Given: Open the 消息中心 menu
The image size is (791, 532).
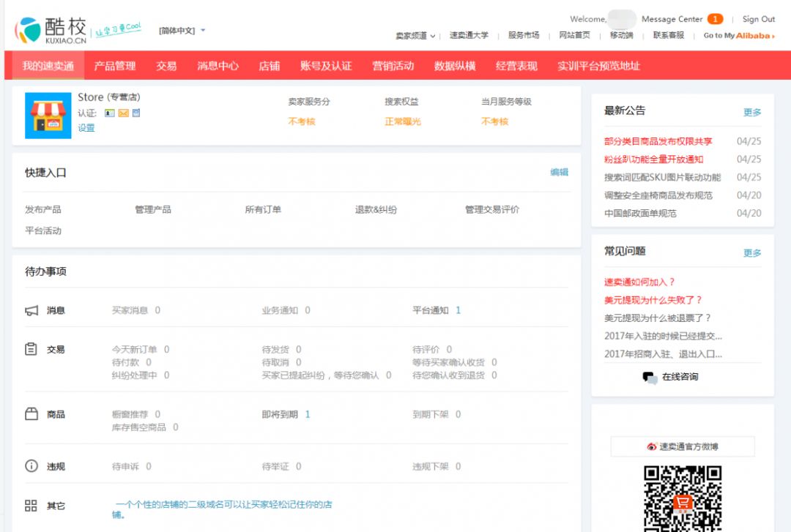Looking at the screenshot, I should click(218, 66).
